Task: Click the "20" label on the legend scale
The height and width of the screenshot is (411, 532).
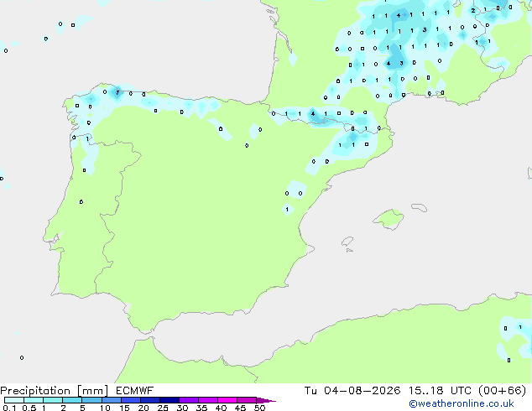Action: pyautogui.click(x=143, y=408)
